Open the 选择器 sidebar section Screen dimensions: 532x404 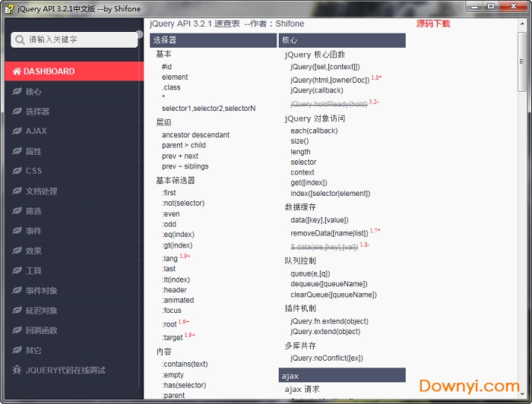coord(74,111)
